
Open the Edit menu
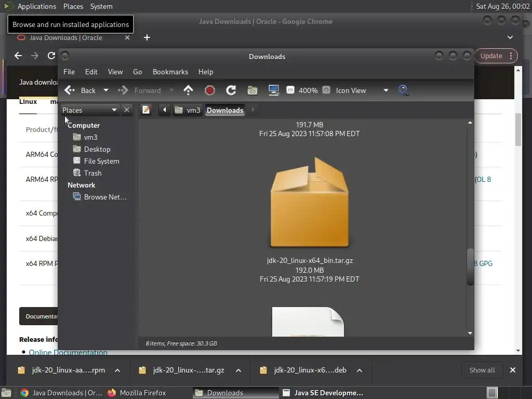click(x=91, y=72)
